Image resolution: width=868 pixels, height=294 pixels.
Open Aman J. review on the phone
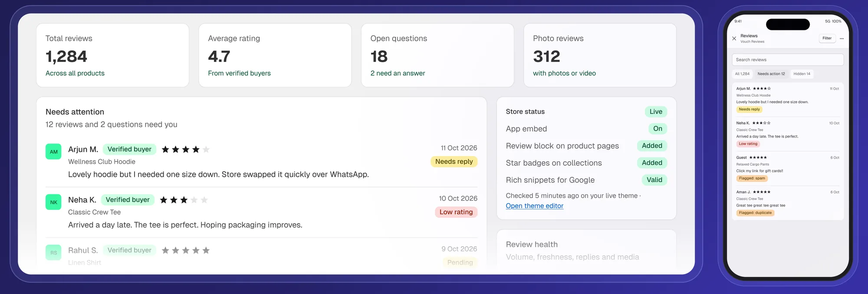pyautogui.click(x=787, y=203)
